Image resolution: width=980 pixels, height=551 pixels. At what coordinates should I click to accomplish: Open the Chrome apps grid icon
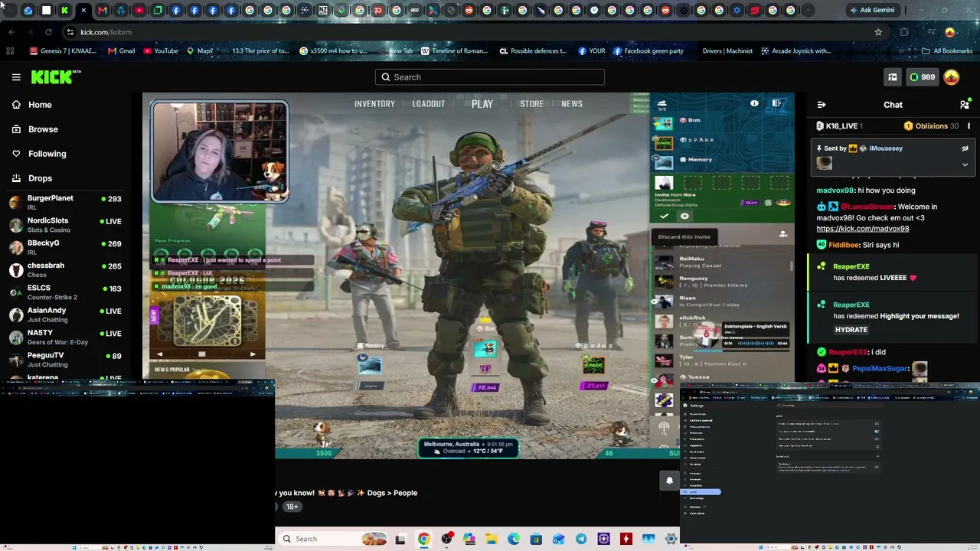pyautogui.click(x=10, y=51)
